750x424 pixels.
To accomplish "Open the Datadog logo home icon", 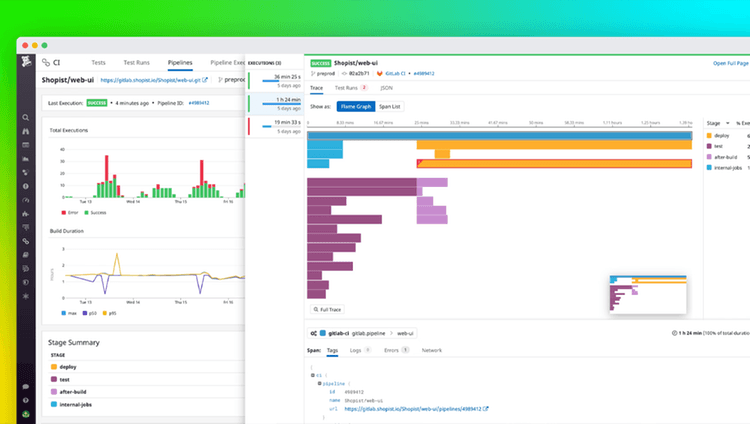I will (26, 61).
